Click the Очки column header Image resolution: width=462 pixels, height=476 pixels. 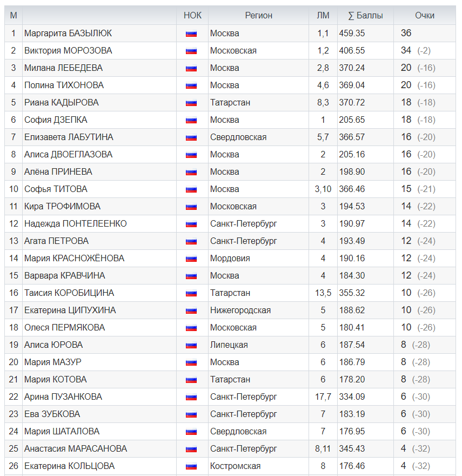coord(424,16)
